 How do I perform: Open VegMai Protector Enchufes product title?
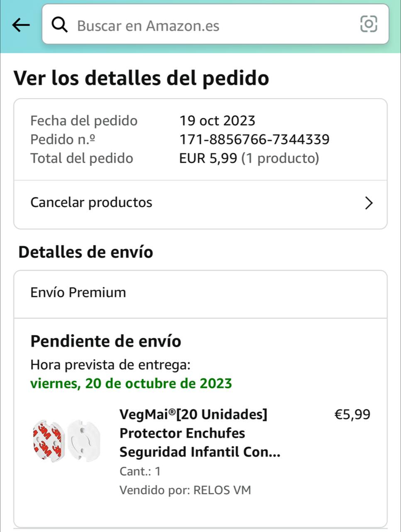point(200,433)
